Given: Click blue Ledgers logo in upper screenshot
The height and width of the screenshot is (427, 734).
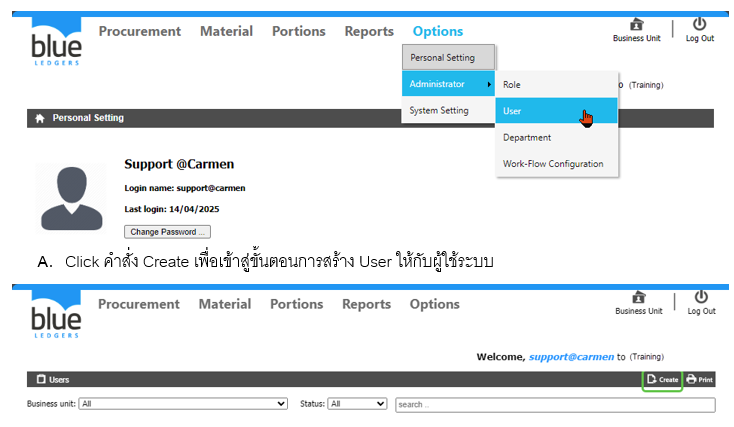Looking at the screenshot, I should tap(56, 42).
